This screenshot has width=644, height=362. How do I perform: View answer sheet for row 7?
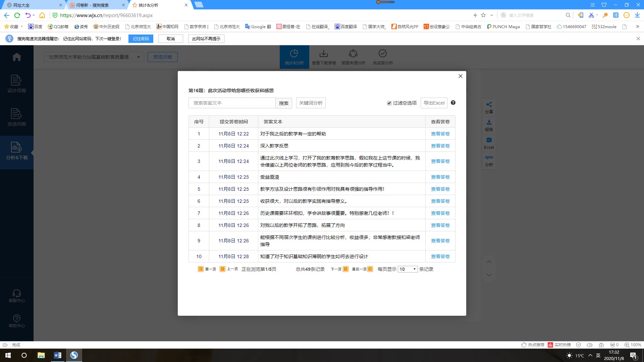pyautogui.click(x=440, y=213)
